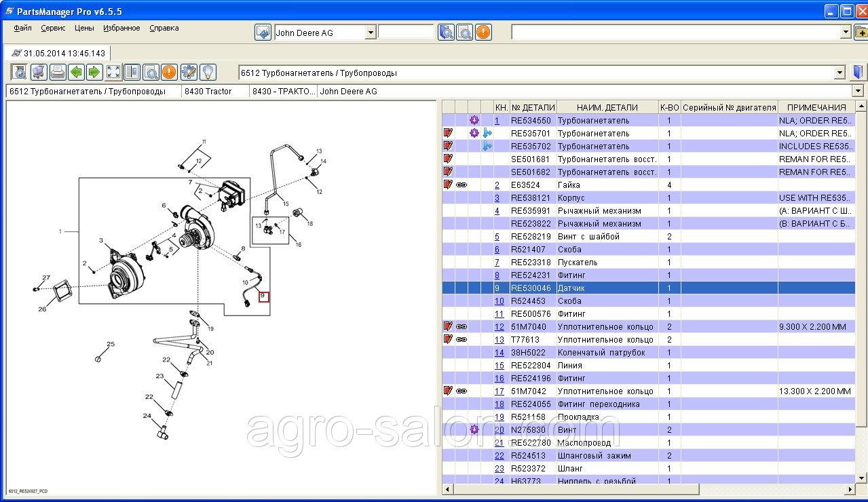Click callout link 12 in parts table
Viewport: 868px width, 502px height.
[x=499, y=327]
